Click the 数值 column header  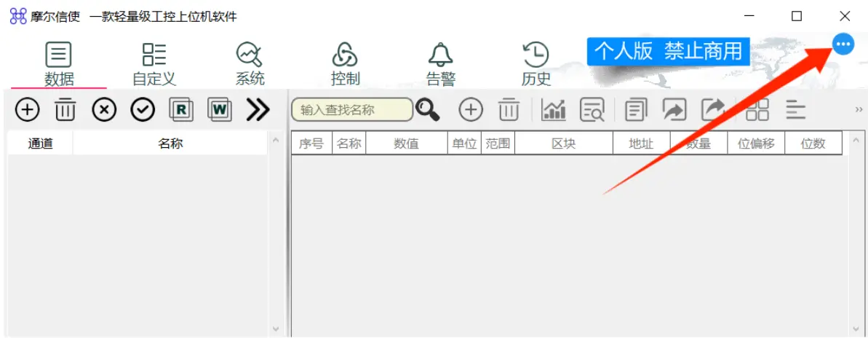(x=406, y=144)
